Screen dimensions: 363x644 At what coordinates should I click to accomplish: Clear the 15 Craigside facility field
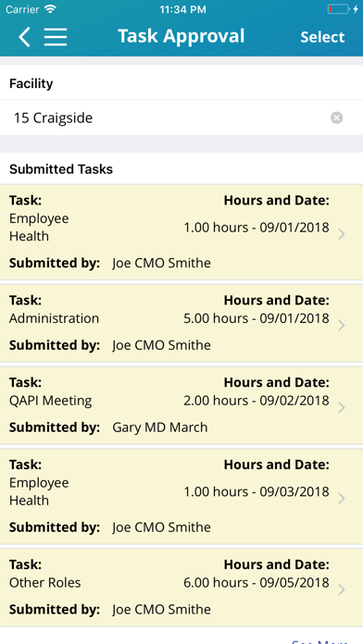336,118
